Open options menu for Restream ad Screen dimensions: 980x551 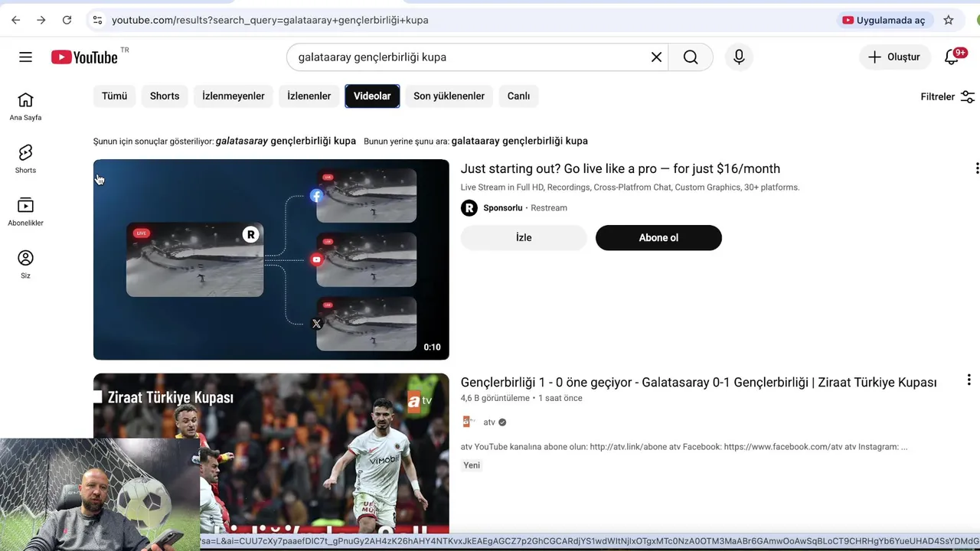(x=976, y=168)
